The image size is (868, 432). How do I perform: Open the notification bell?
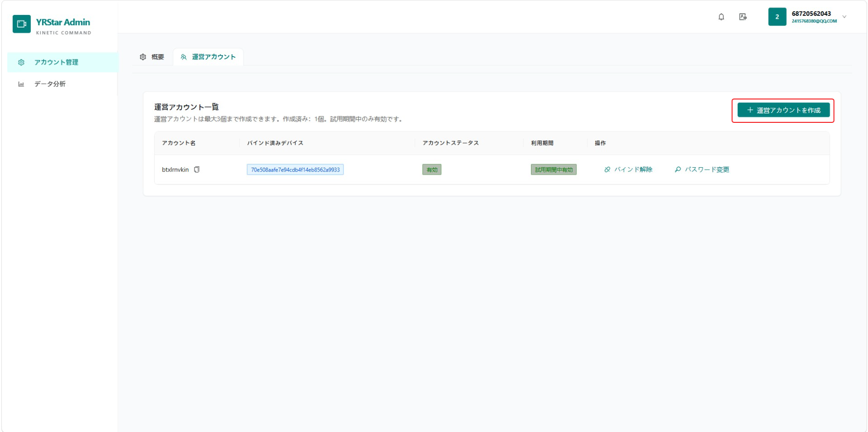point(721,17)
